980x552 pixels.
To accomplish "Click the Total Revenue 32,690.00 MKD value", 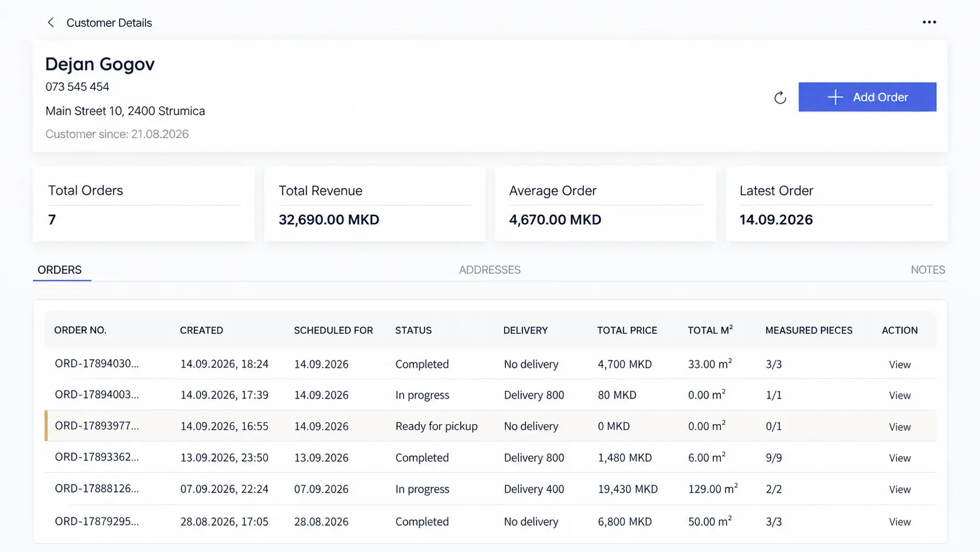I will click(x=329, y=220).
